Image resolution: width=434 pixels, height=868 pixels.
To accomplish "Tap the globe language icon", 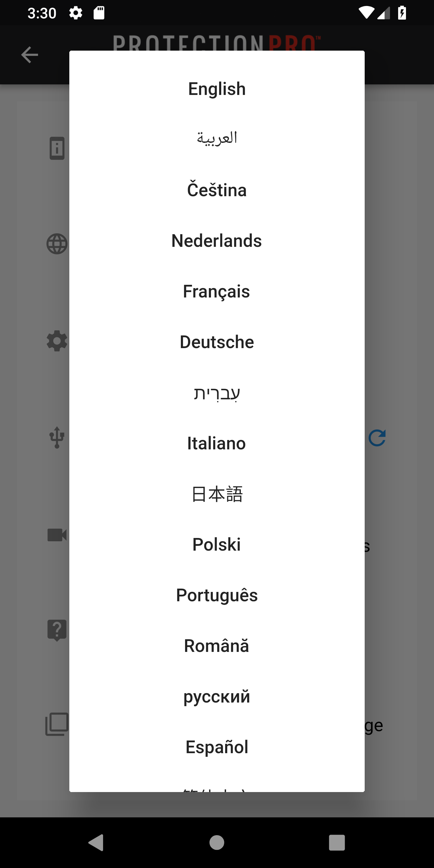I will (57, 244).
